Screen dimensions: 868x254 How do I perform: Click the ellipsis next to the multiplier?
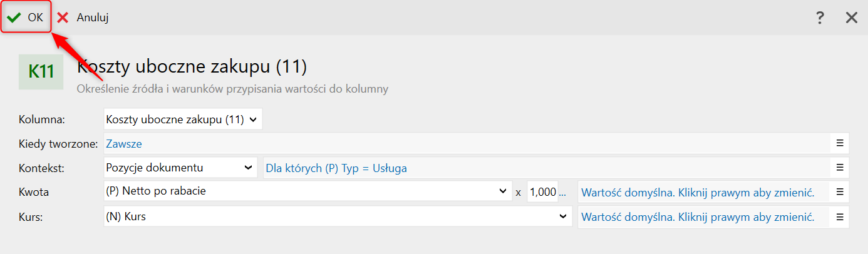tap(562, 192)
